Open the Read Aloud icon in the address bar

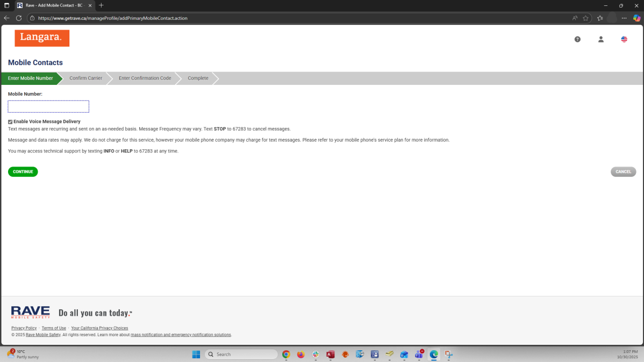click(x=575, y=18)
